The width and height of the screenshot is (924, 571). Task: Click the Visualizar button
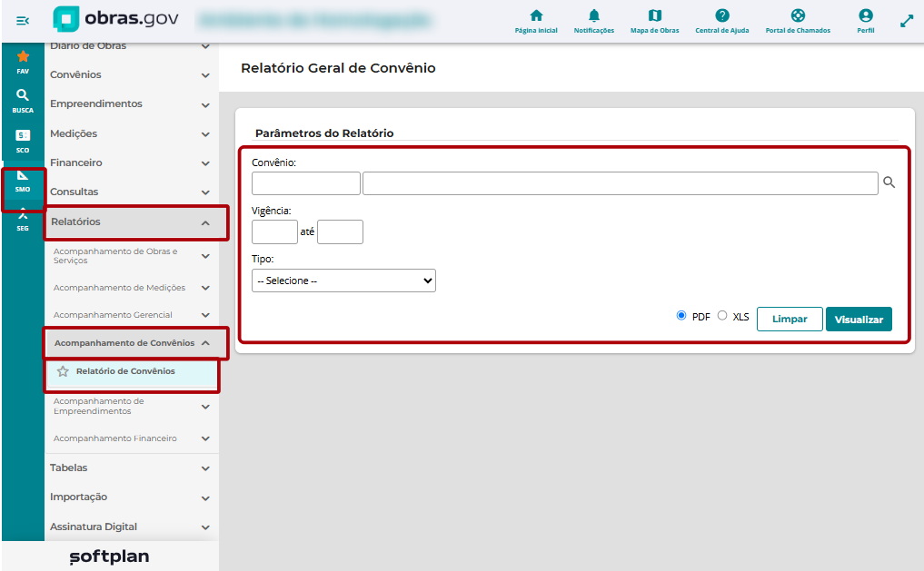coord(859,319)
